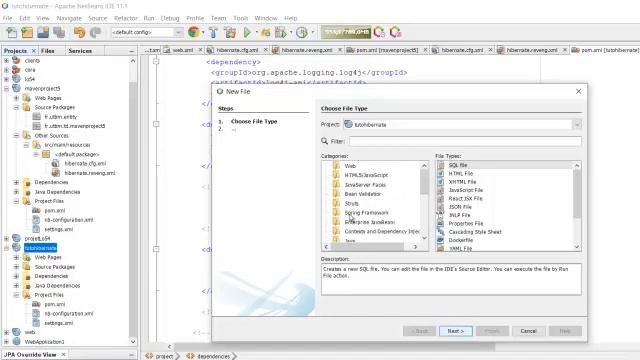Select the HTML File type
Screen dimensions: 640x360
[x=461, y=173]
